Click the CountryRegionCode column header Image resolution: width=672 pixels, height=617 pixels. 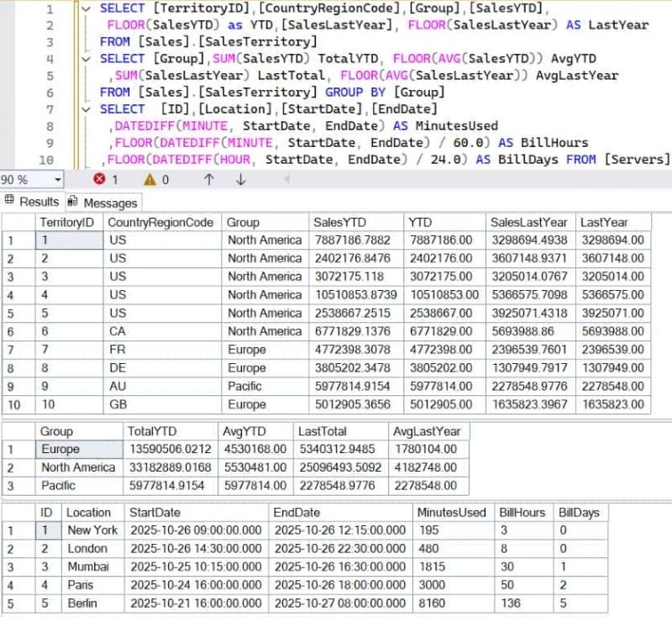pos(162,222)
